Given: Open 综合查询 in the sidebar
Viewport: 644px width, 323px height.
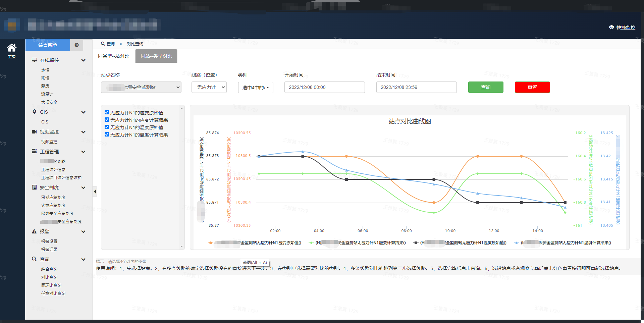Looking at the screenshot, I should pyautogui.click(x=49, y=269).
